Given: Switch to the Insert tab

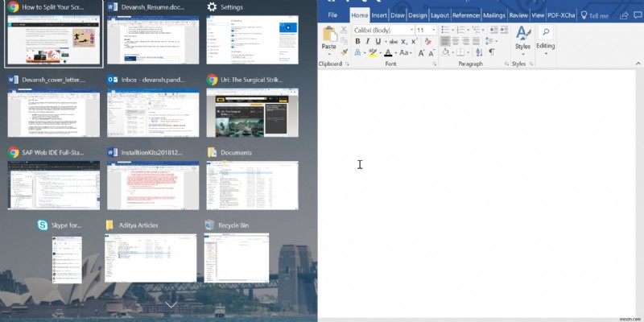Looking at the screenshot, I should 379,15.
